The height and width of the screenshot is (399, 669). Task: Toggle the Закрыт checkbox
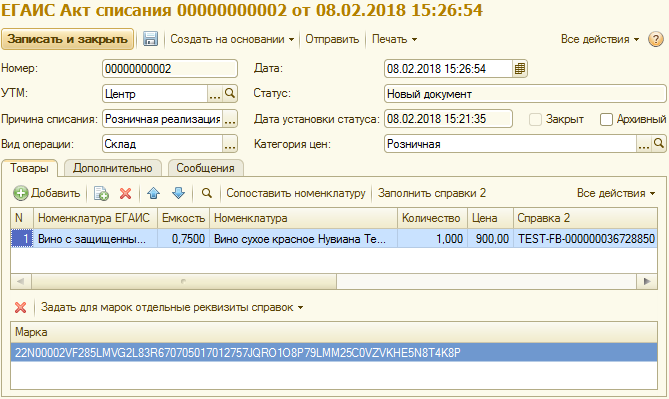click(x=535, y=119)
